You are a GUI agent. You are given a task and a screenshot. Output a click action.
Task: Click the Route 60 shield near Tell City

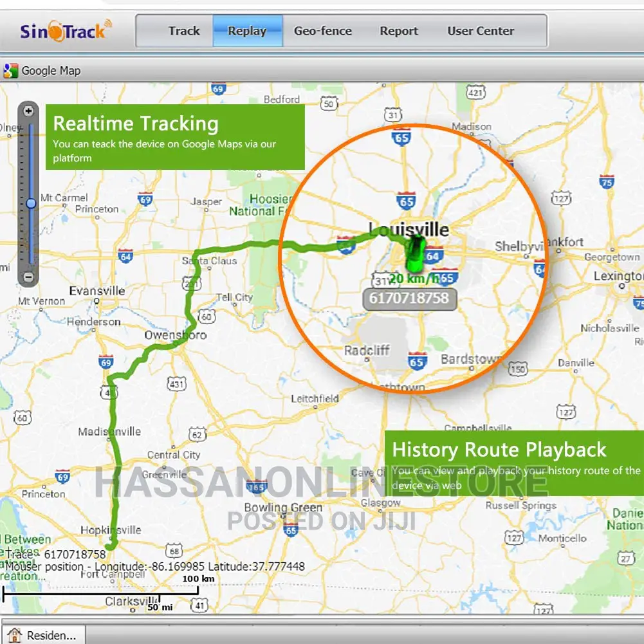207,317
